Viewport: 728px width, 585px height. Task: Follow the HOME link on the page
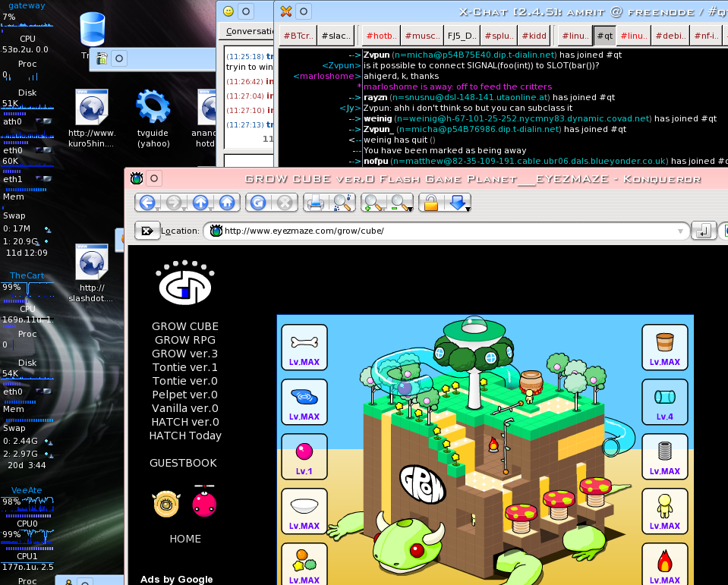[x=185, y=539]
